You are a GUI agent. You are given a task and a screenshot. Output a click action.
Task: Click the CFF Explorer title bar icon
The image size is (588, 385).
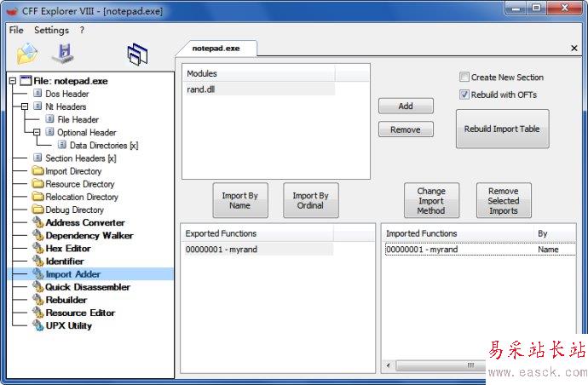pyautogui.click(x=12, y=11)
